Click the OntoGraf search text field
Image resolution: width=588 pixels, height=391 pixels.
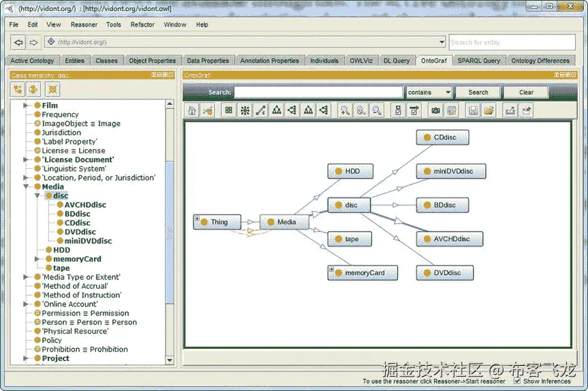(318, 92)
